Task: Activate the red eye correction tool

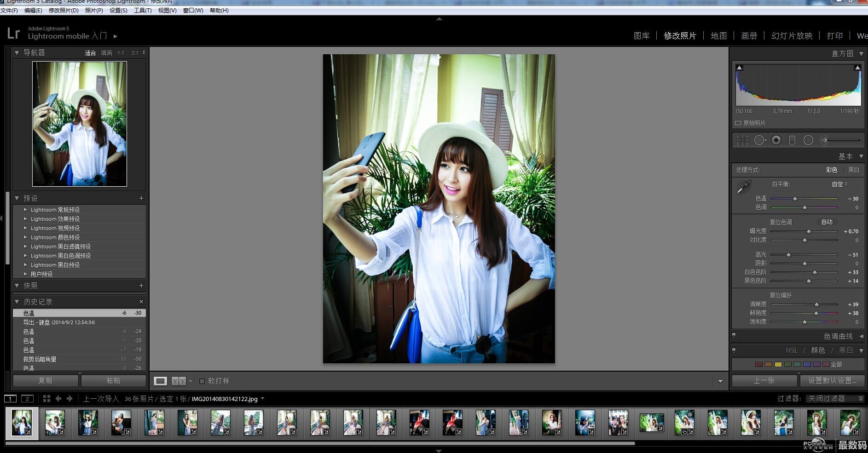Action: [x=776, y=140]
